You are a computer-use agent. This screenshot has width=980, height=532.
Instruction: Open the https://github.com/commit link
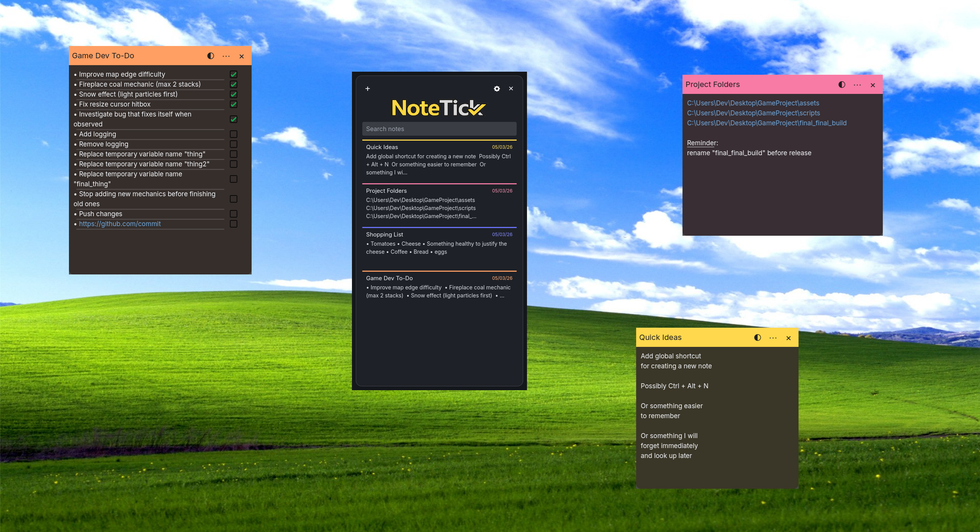click(x=120, y=224)
